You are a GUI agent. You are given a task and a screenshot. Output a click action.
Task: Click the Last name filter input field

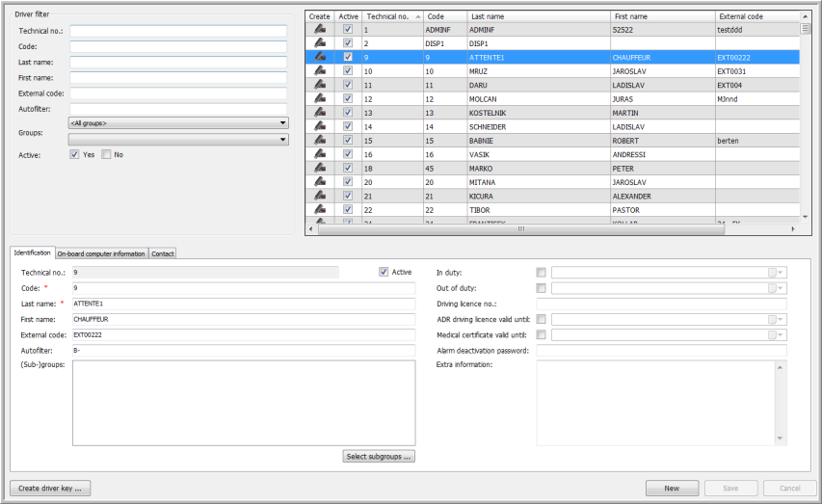pyautogui.click(x=178, y=63)
